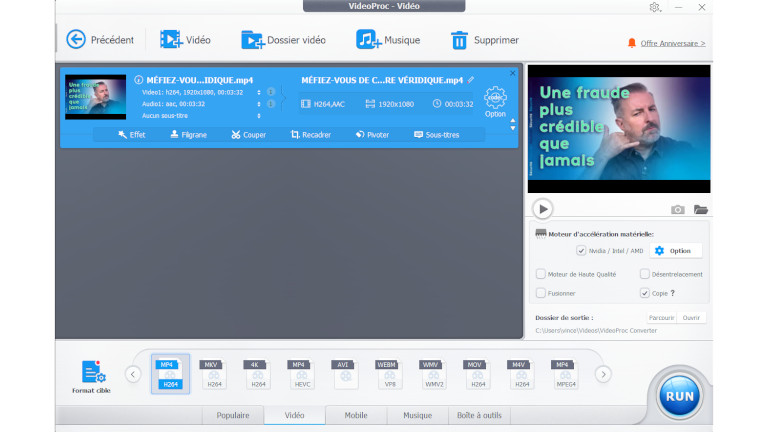Open the Recadrer crop tool
The width and height of the screenshot is (768, 432).
click(311, 135)
